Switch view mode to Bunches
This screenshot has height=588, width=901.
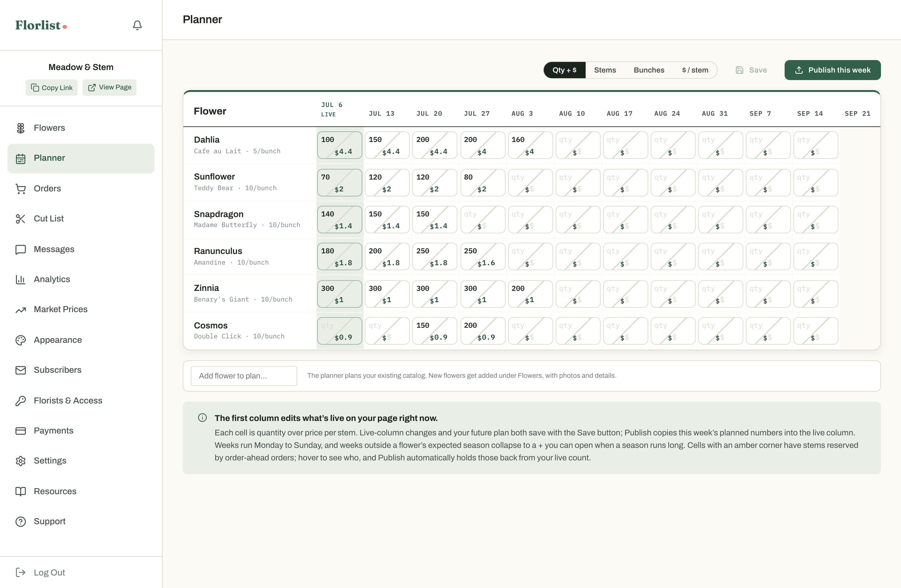[649, 70]
